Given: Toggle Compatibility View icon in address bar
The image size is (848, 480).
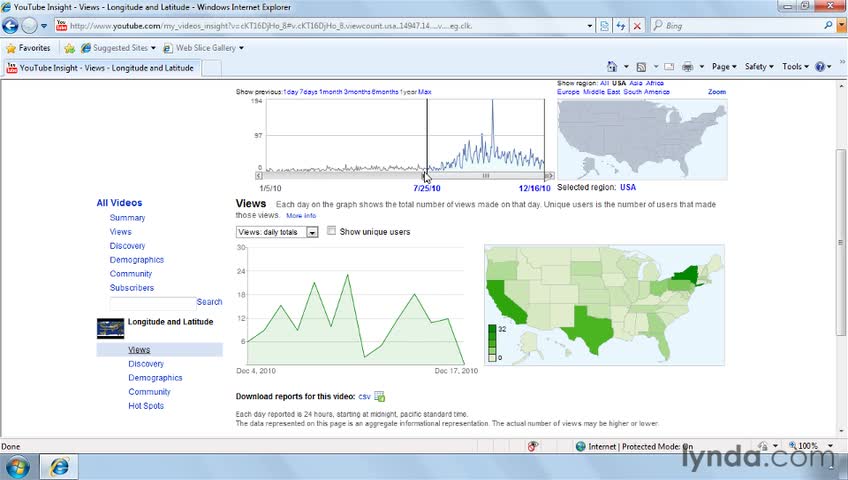Looking at the screenshot, I should pyautogui.click(x=604, y=25).
